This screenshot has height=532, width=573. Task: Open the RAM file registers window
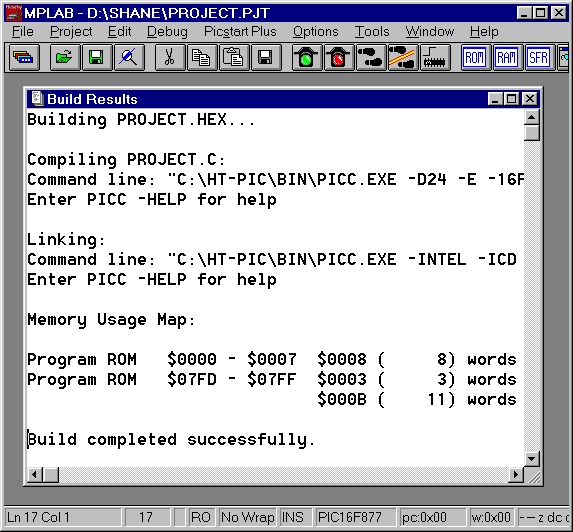coord(509,57)
